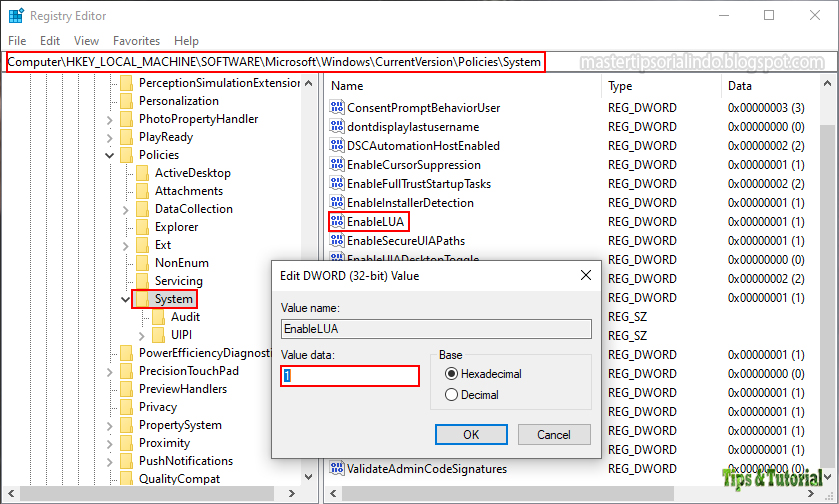Select the PerceptionSimulationExtensions key

(x=219, y=83)
